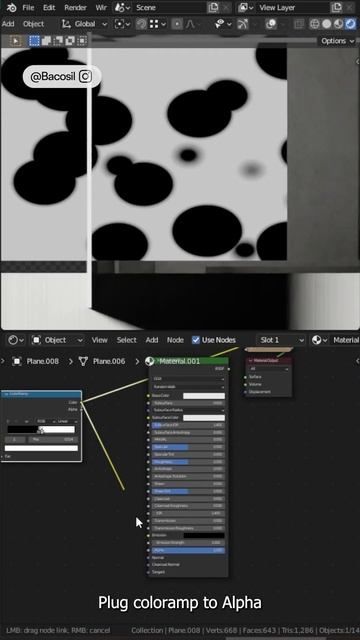This screenshot has height=640, width=360.
Task: Toggle the snap magnet icon
Action: click(141, 24)
